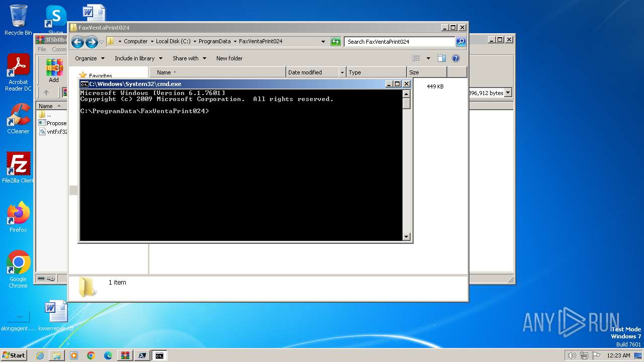Image resolution: width=644 pixels, height=362 pixels.
Task: Open Internet Explorer from taskbar
Action: 40,355
